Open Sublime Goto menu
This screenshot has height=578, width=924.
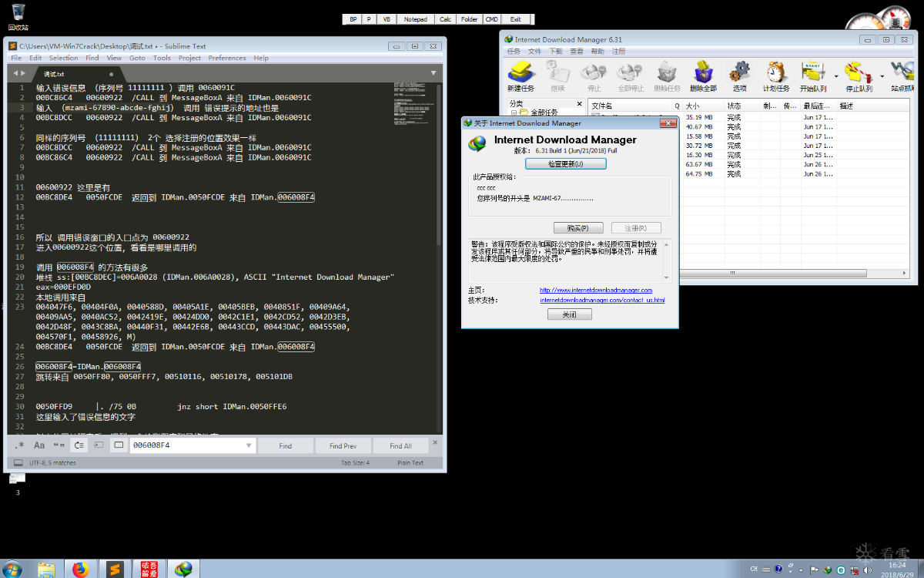(x=137, y=58)
